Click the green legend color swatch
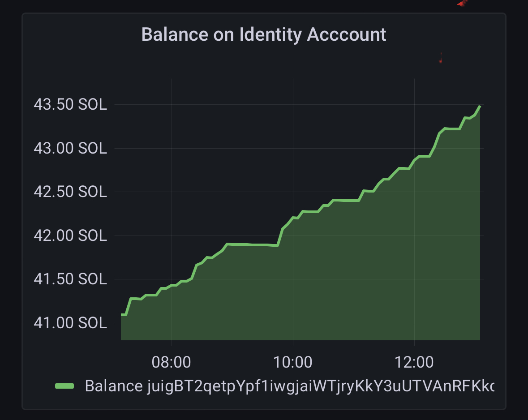The height and width of the screenshot is (420, 528). click(64, 386)
